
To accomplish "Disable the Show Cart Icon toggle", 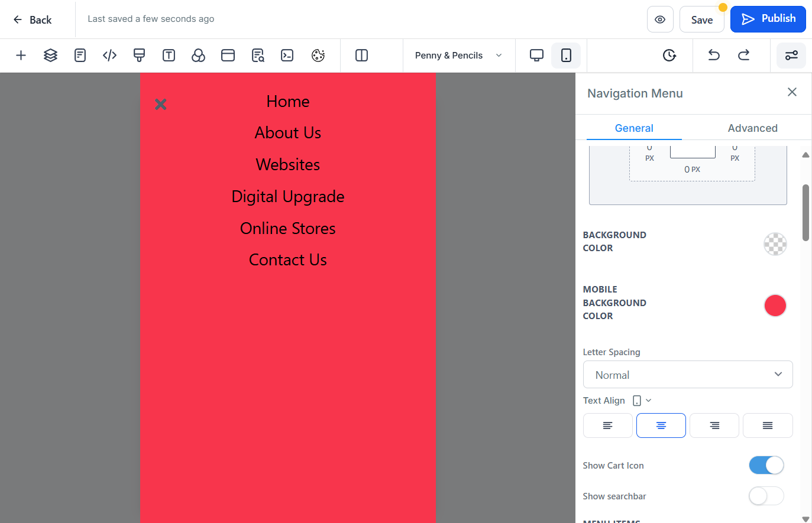I will click(x=766, y=465).
